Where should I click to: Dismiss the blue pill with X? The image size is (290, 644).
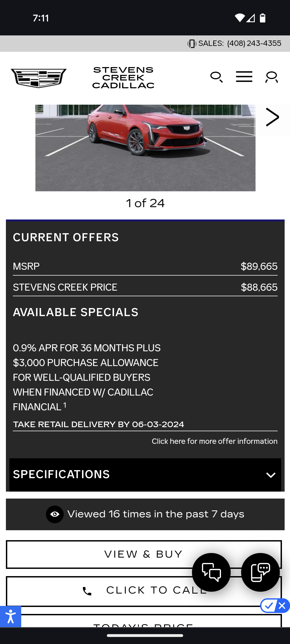pyautogui.click(x=282, y=606)
